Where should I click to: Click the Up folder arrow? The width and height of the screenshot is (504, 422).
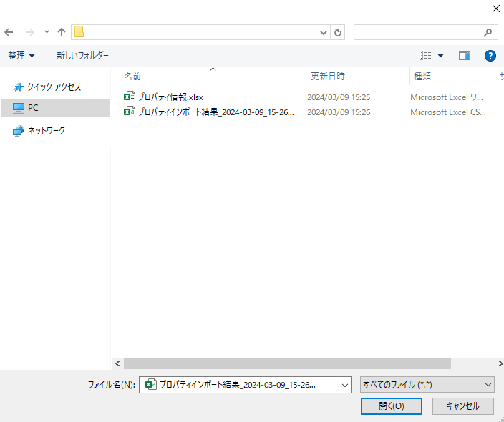tap(62, 32)
